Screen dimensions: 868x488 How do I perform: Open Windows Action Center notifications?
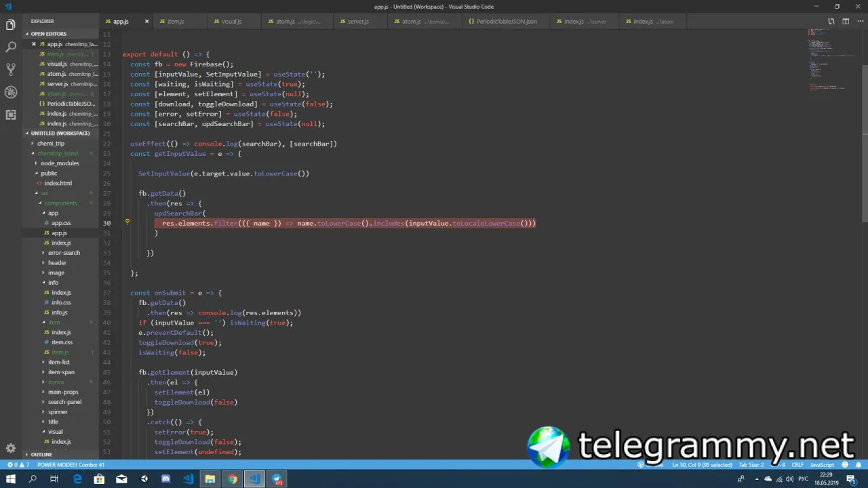pyautogui.click(x=850, y=479)
